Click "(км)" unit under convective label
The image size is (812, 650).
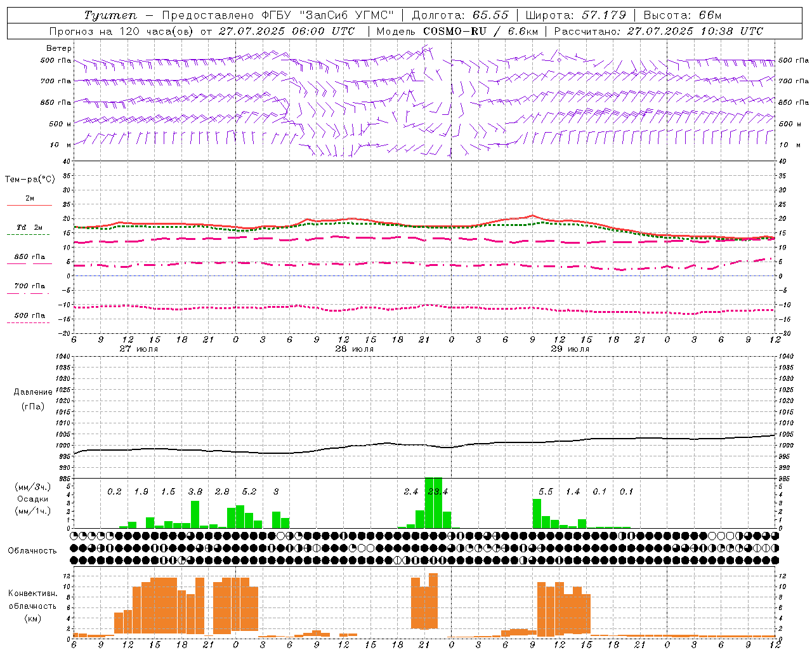pyautogui.click(x=32, y=618)
